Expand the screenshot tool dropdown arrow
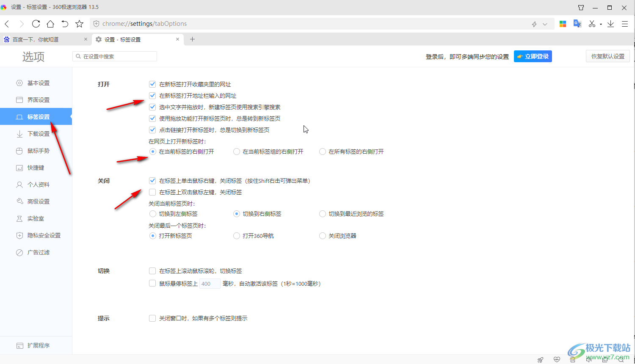Viewport: 635px width, 364px height. pyautogui.click(x=601, y=25)
